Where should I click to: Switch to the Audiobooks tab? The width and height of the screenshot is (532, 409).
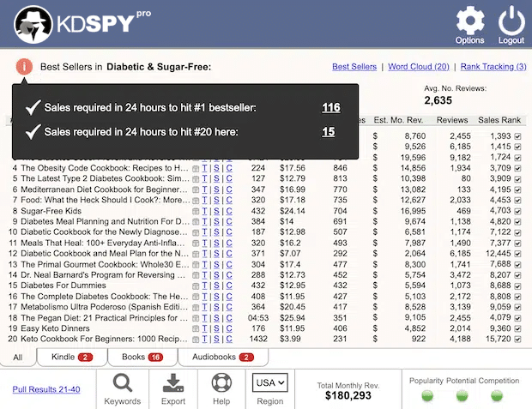[x=223, y=357]
